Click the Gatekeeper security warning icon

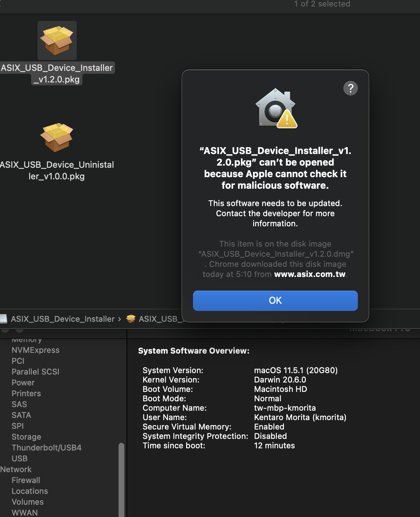(x=276, y=108)
